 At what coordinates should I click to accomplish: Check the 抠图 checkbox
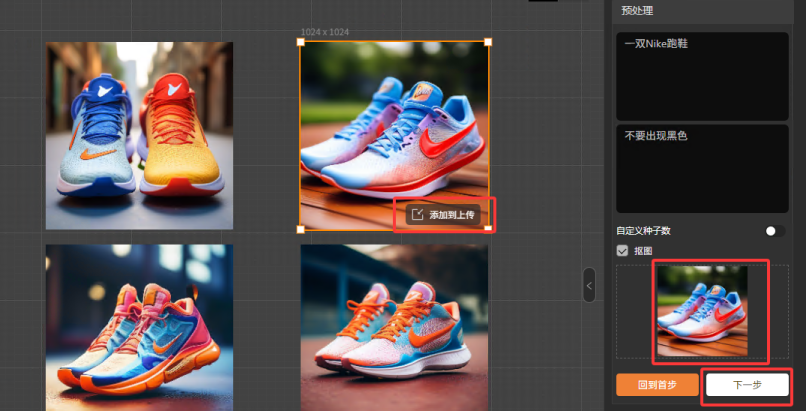623,251
